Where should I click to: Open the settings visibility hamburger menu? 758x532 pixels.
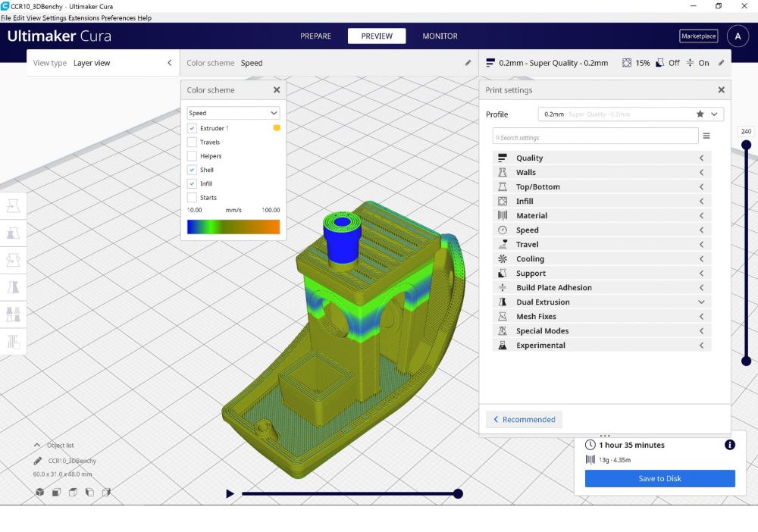706,136
